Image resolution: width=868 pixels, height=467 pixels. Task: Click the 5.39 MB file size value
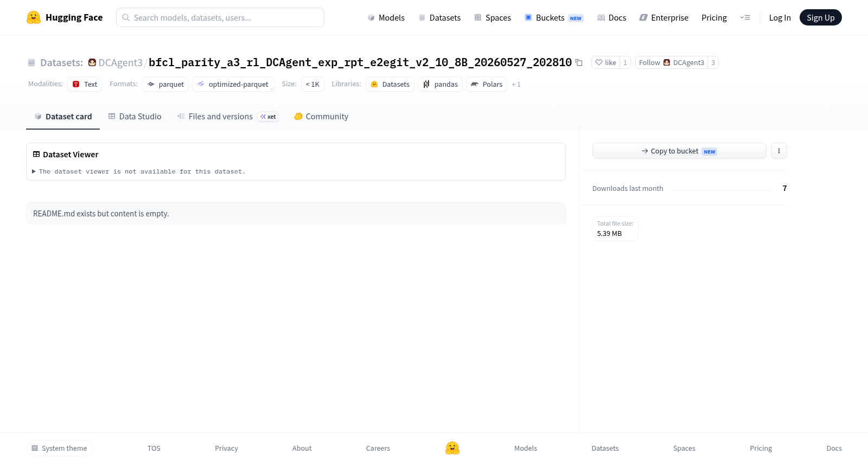(609, 234)
